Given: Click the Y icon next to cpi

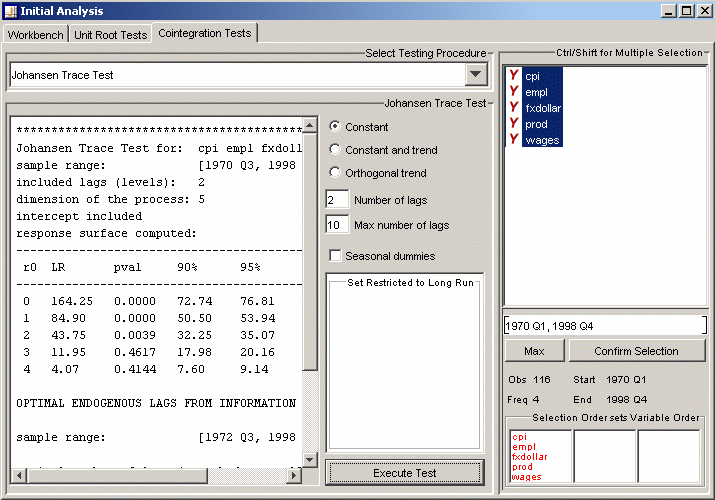Looking at the screenshot, I should (x=514, y=76).
